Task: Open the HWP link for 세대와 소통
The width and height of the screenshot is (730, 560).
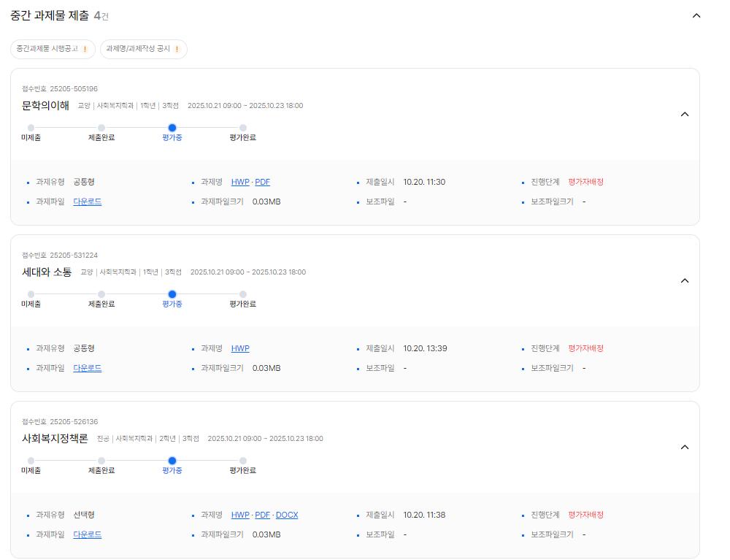Action: tap(240, 348)
